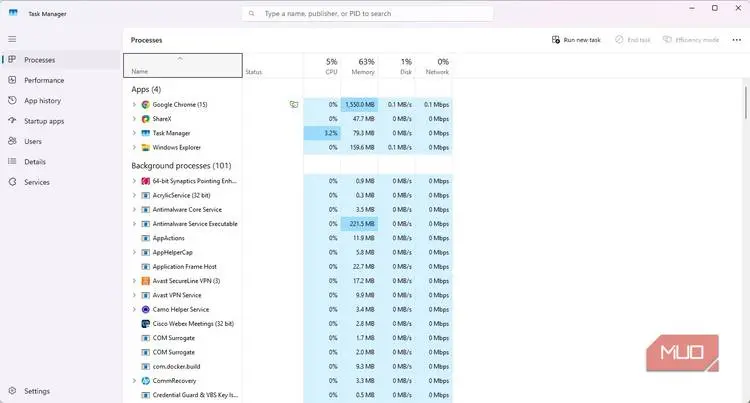Sort by the Name column header
750x403 pixels.
[x=183, y=65]
